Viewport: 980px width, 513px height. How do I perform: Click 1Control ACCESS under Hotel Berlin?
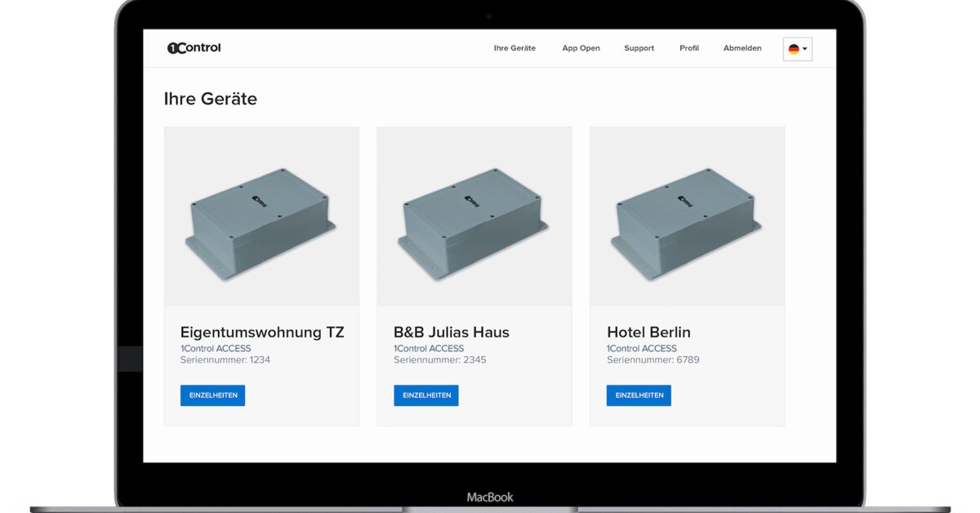(x=642, y=349)
